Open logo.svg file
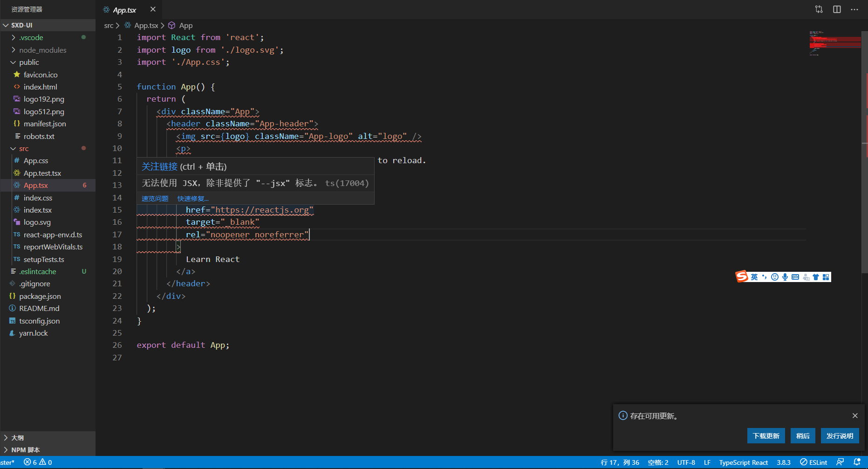This screenshot has width=868, height=469. [x=48, y=222]
